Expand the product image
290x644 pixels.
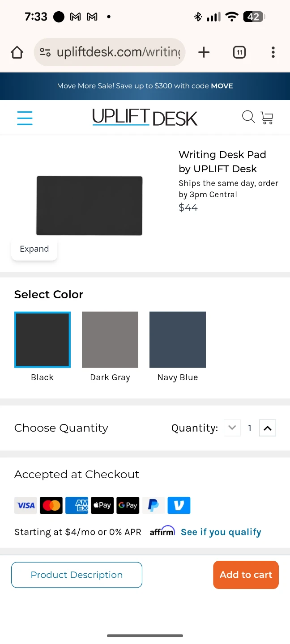pos(34,249)
